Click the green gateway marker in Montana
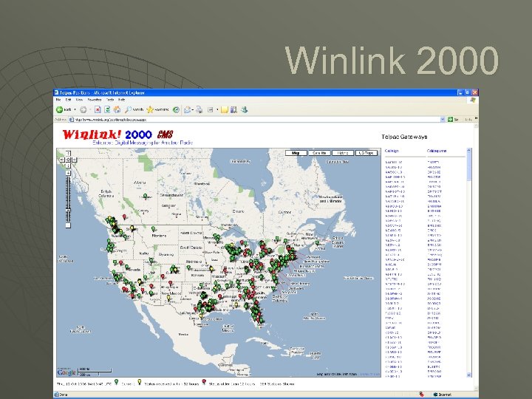 coord(154,229)
